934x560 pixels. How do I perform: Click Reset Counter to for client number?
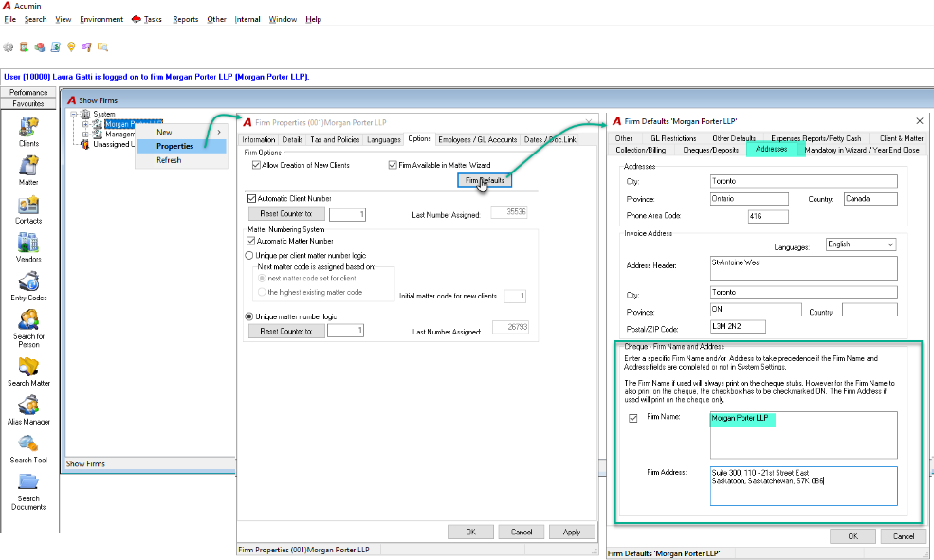286,213
